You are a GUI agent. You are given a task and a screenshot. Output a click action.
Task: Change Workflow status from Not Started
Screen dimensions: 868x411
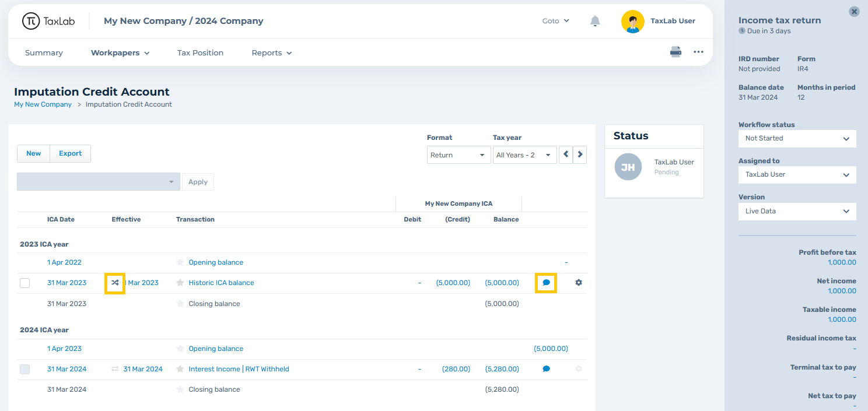(x=797, y=138)
